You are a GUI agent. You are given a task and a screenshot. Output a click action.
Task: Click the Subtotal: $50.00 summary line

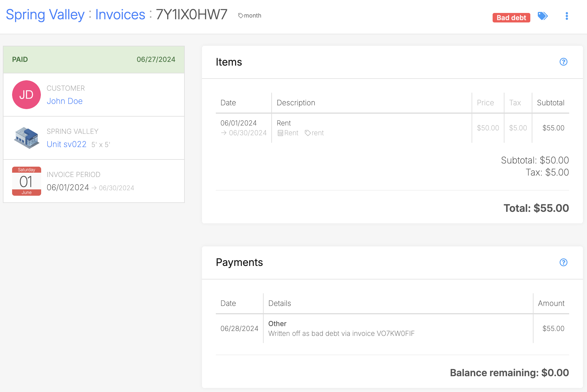click(x=535, y=160)
